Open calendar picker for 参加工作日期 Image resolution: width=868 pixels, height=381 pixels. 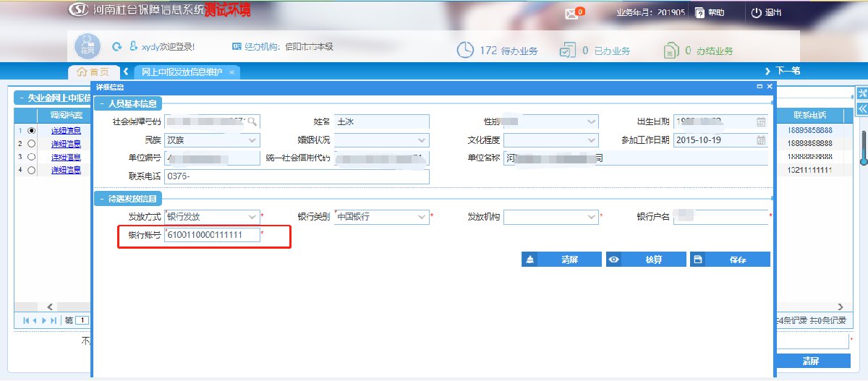tap(761, 140)
